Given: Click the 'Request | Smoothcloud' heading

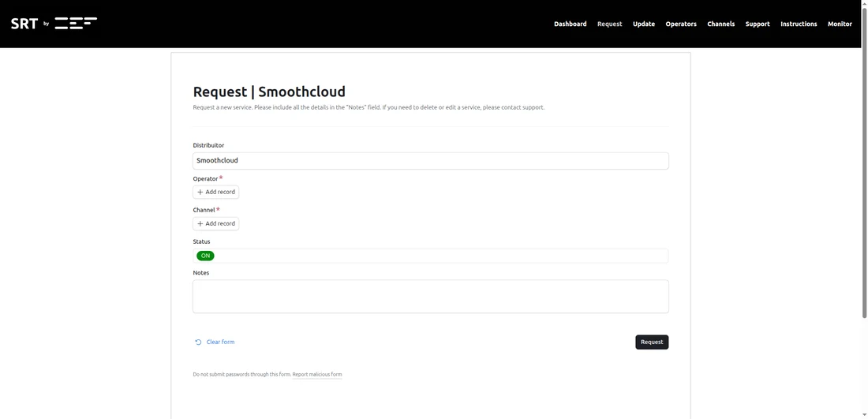Looking at the screenshot, I should [269, 92].
